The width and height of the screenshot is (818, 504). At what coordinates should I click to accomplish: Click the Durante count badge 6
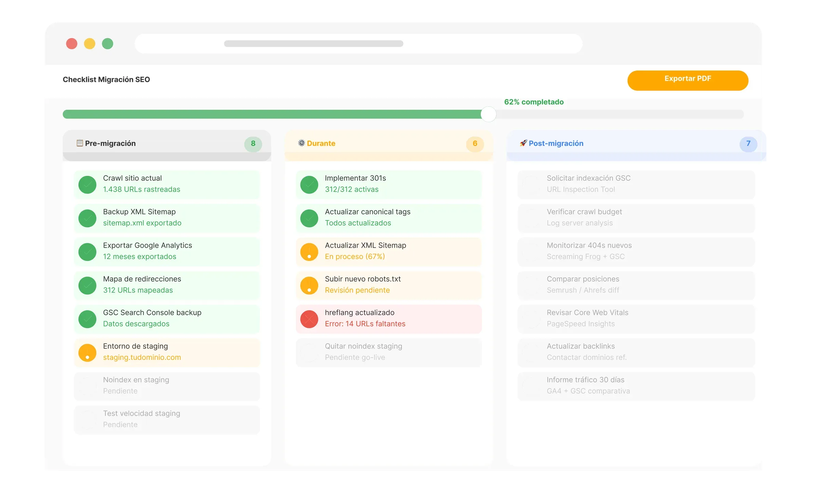click(475, 144)
